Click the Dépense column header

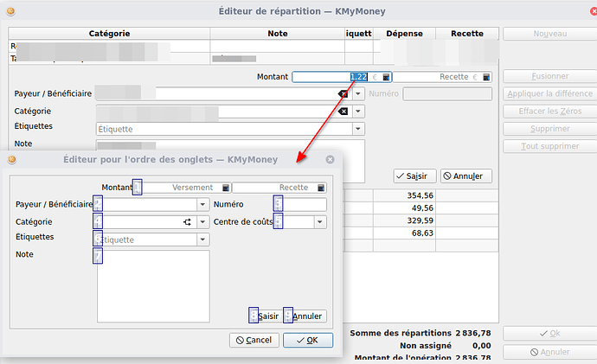(404, 33)
